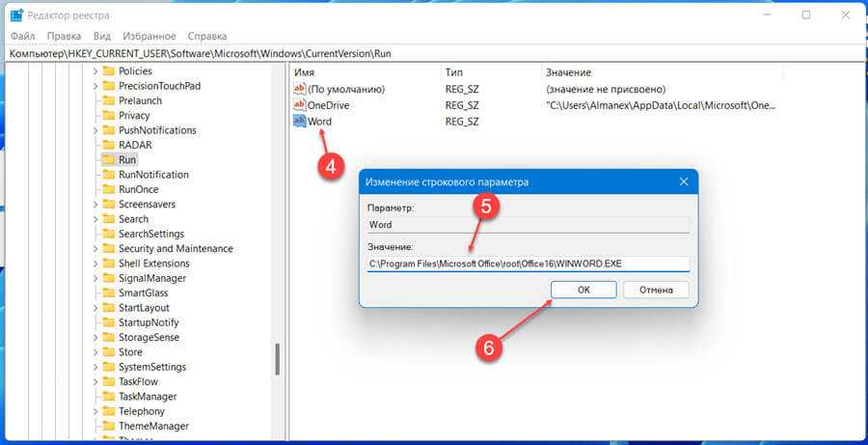Viewport: 868px width, 445px height.
Task: Open the Справка menu
Action: 207,36
